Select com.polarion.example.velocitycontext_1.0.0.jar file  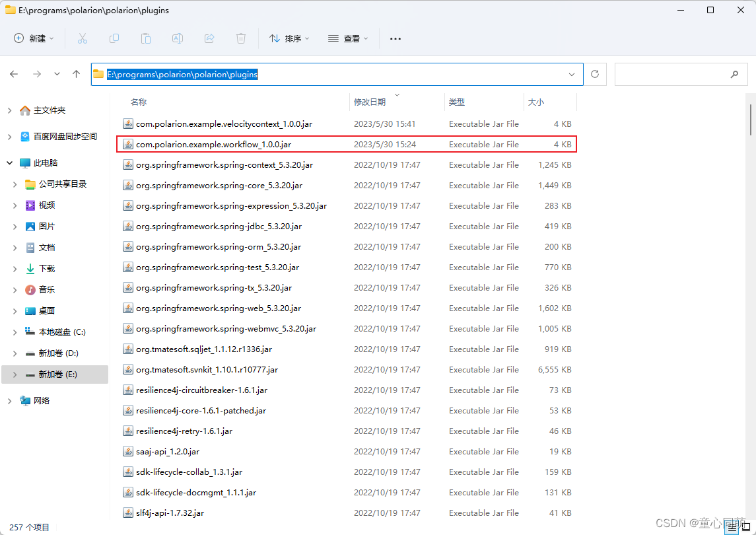coord(224,124)
